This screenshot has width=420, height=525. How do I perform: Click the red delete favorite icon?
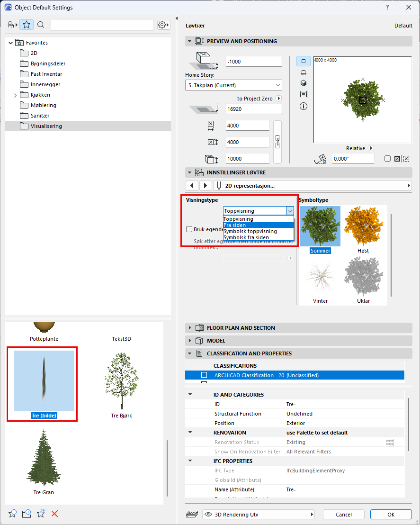coord(55,514)
